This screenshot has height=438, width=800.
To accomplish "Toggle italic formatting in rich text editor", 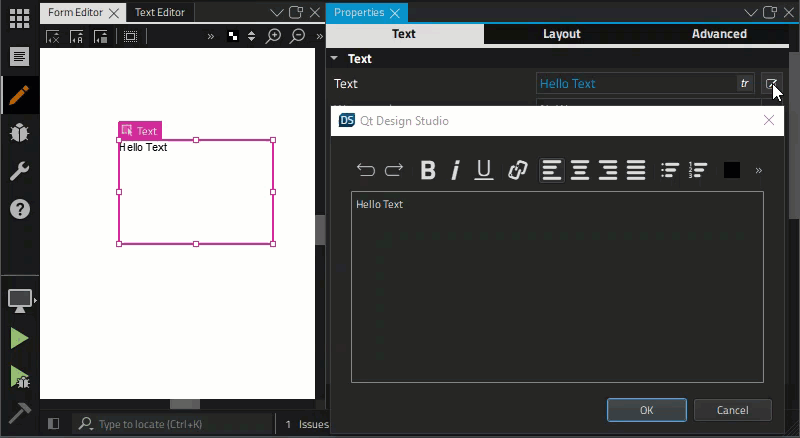I will click(x=455, y=170).
